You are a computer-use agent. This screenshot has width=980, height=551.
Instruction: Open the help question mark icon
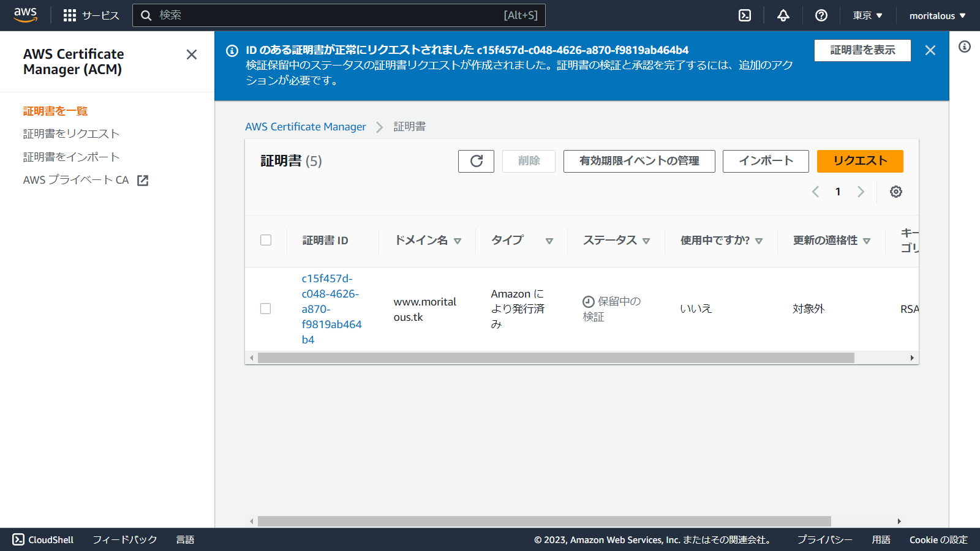click(x=821, y=15)
